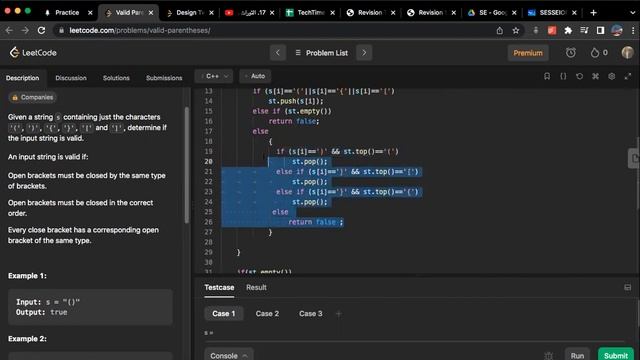The image size is (640, 360).
Task: Switch to the Submissions tab
Action: click(164, 78)
